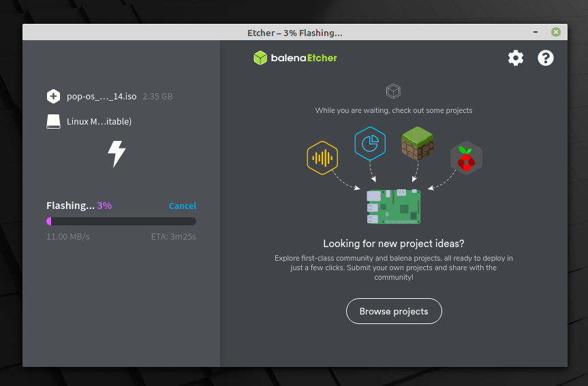Click the Minecraft grass block project icon

point(418,144)
